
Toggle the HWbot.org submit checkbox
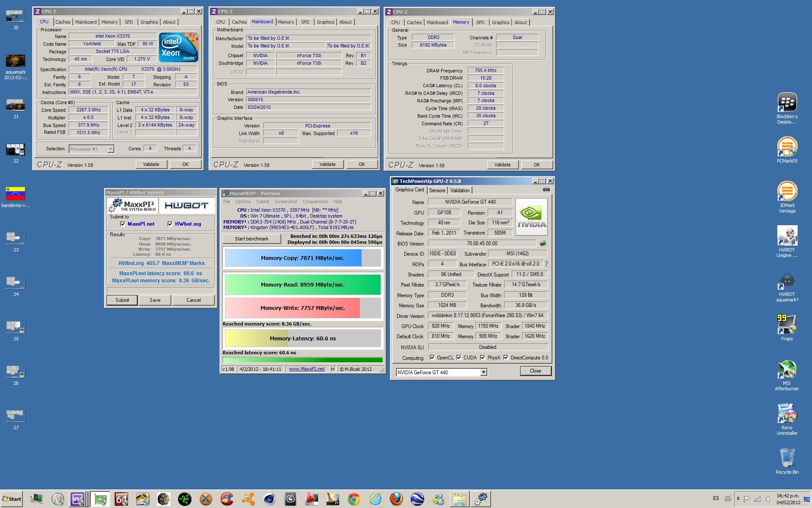tap(170, 224)
